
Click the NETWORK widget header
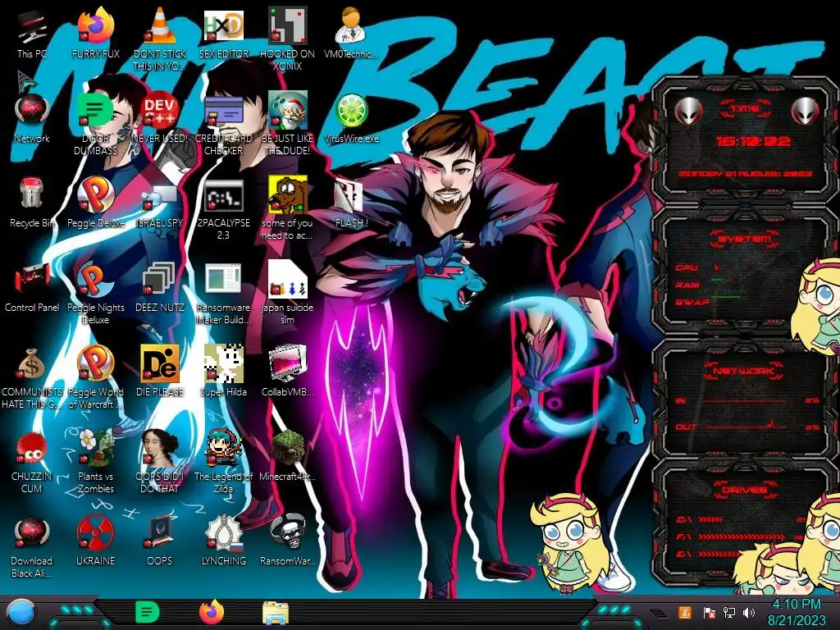(x=743, y=370)
